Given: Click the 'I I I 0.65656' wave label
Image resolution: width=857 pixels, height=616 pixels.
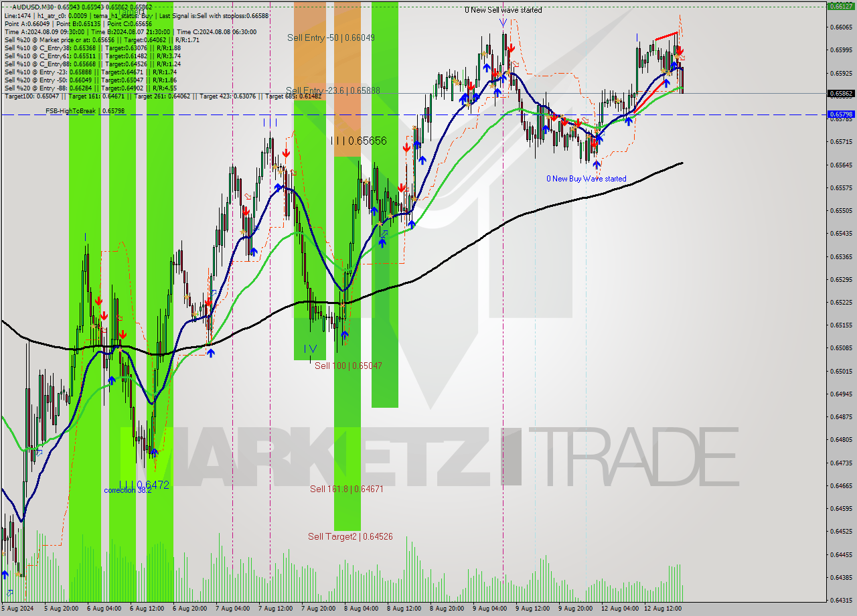Looking at the screenshot, I should (x=359, y=141).
